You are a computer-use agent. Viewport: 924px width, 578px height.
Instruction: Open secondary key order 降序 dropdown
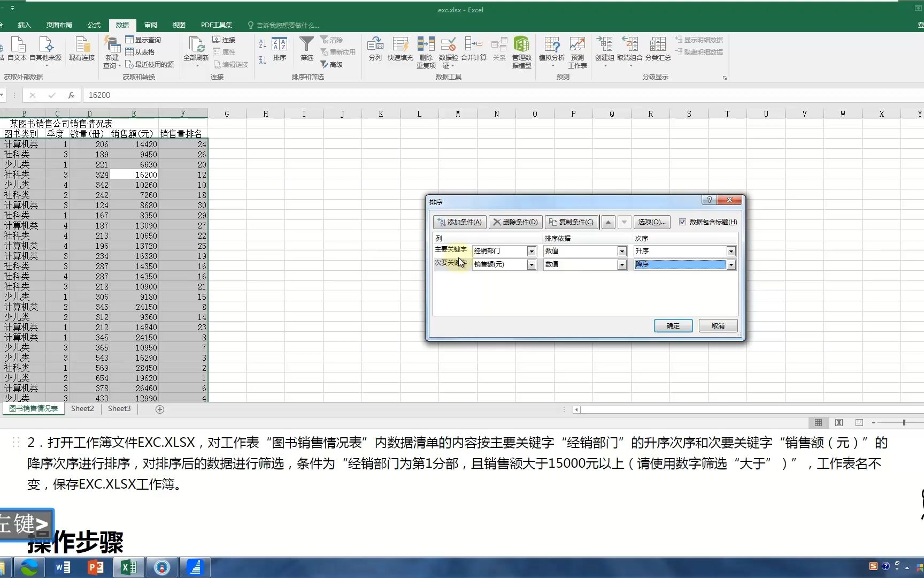(x=731, y=265)
